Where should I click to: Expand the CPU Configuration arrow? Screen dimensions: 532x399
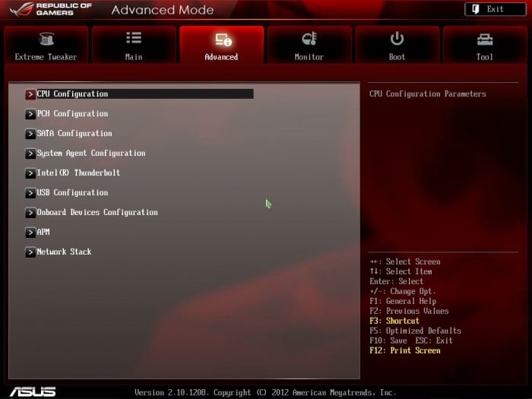30,94
